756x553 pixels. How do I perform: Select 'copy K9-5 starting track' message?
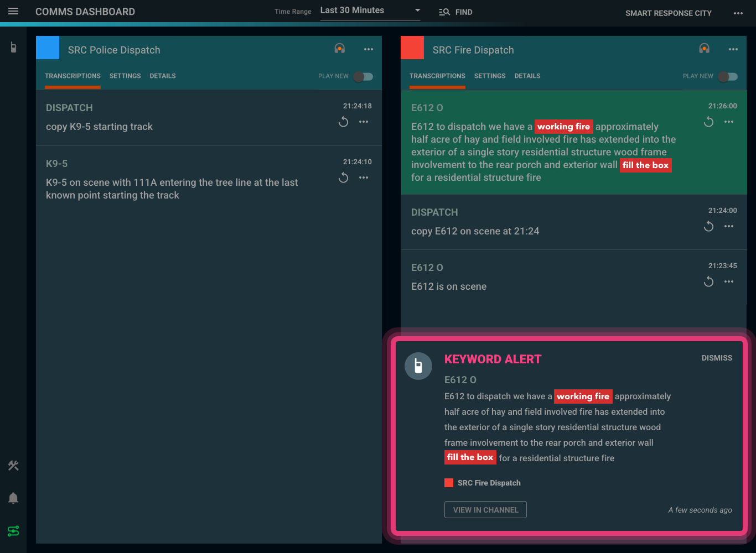[x=99, y=127]
